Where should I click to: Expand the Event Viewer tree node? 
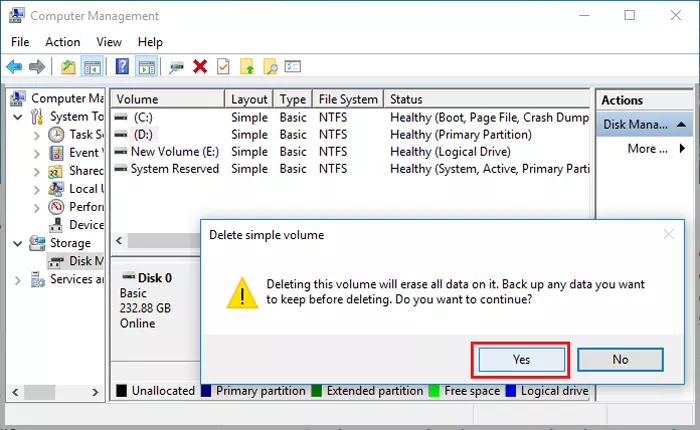coord(37,154)
